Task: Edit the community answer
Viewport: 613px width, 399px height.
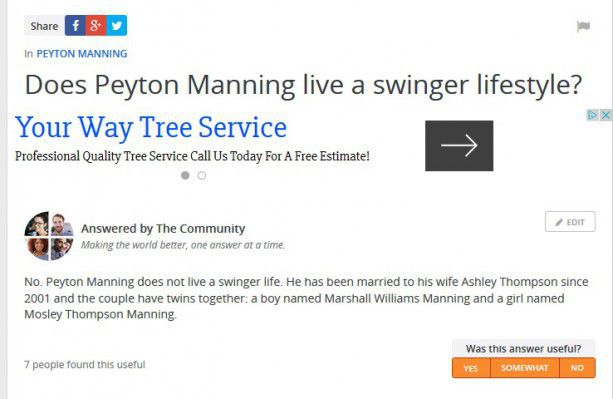Action: coord(570,222)
